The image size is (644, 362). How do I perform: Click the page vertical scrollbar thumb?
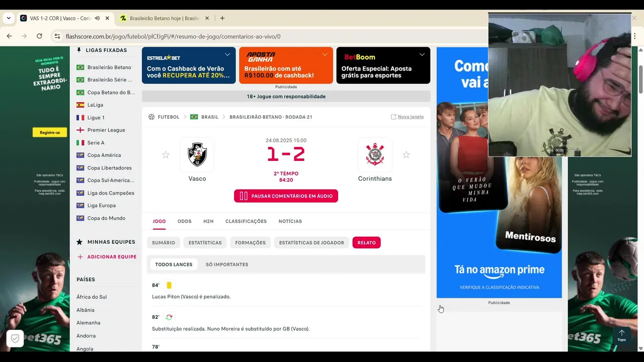pos(640,79)
